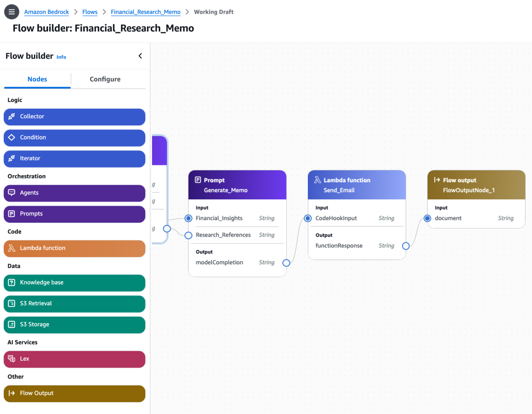The width and height of the screenshot is (532, 414).
Task: Click the document input label
Action: click(x=448, y=218)
